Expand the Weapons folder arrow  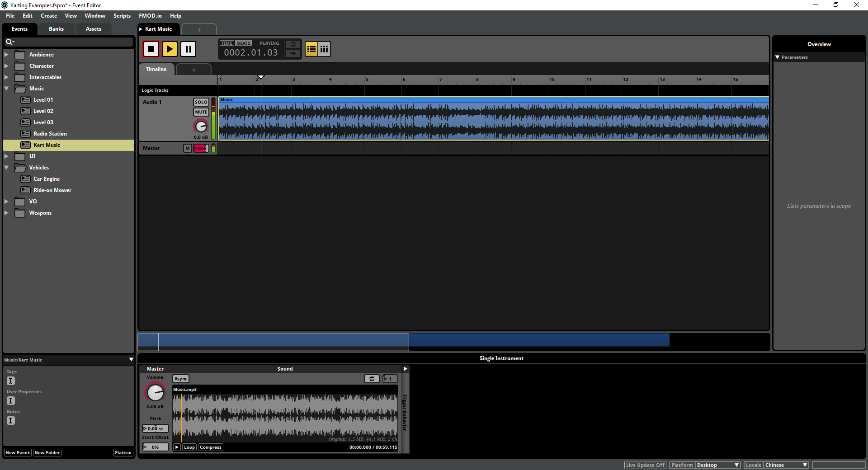coord(6,213)
